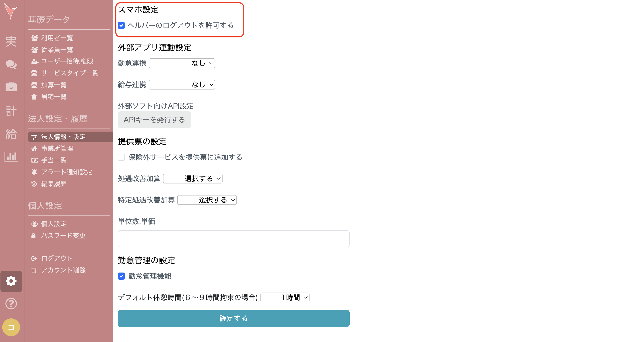This screenshot has width=644, height=342.
Task: Change the デフォルト休憩時間 dropdown
Action: pos(285,297)
